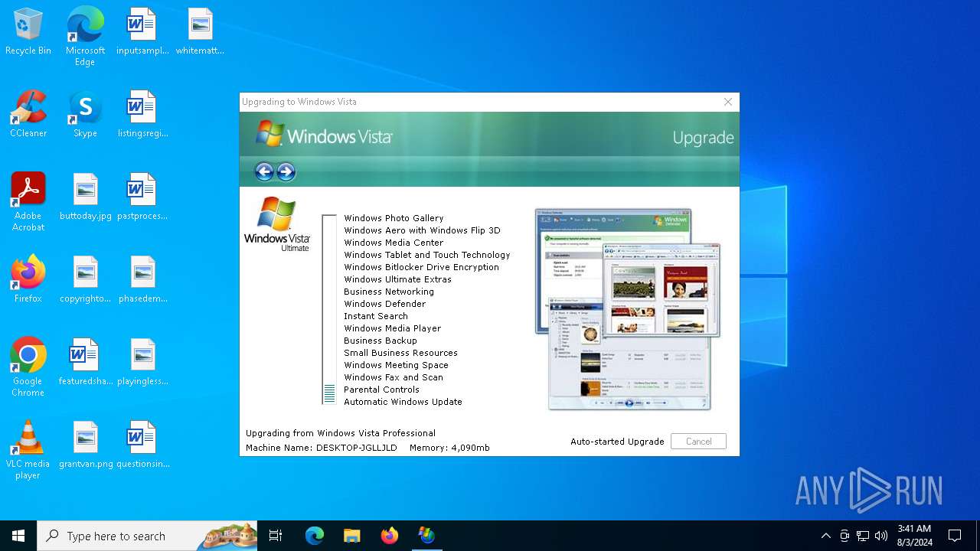Select the featuredsha Word document icon
980x551 pixels.
[86, 363]
